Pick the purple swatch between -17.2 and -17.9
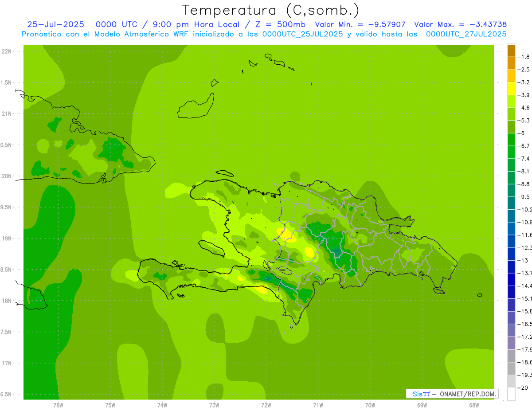532x411 pixels. click(511, 343)
